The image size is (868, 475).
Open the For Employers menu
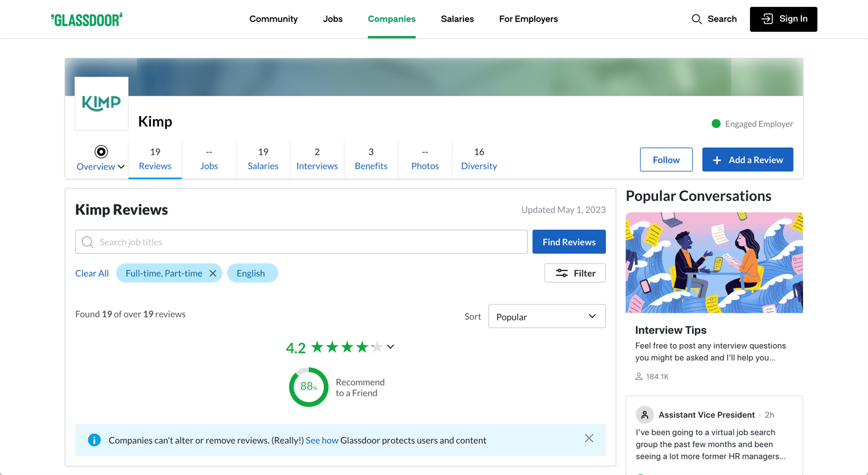tap(528, 19)
